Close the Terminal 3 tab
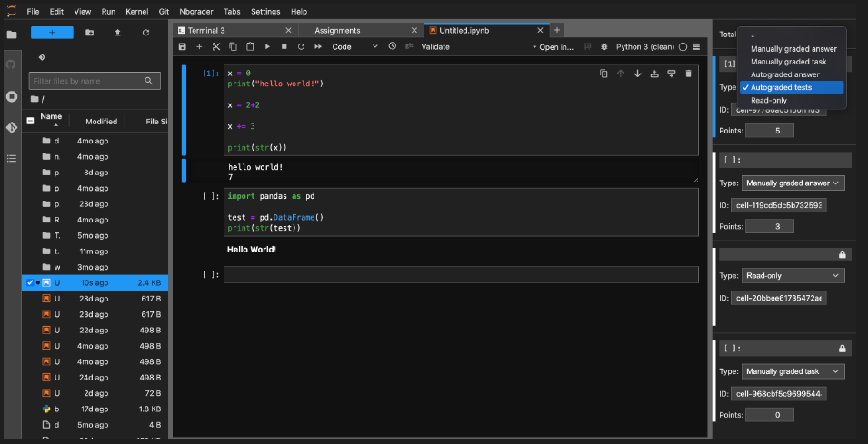Screen dimensions: 868x444 pos(288,30)
